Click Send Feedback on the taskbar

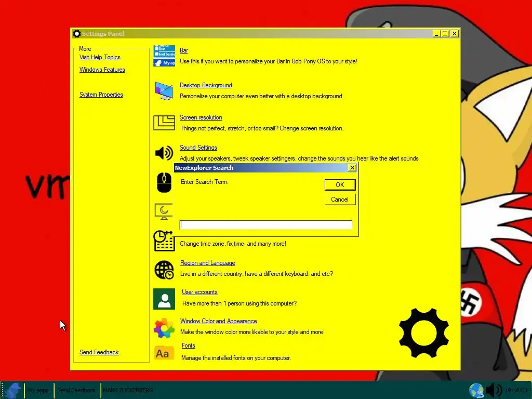(x=76, y=390)
